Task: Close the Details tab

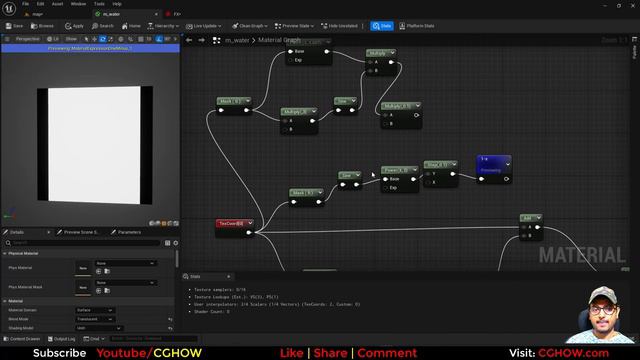Action: click(x=49, y=232)
